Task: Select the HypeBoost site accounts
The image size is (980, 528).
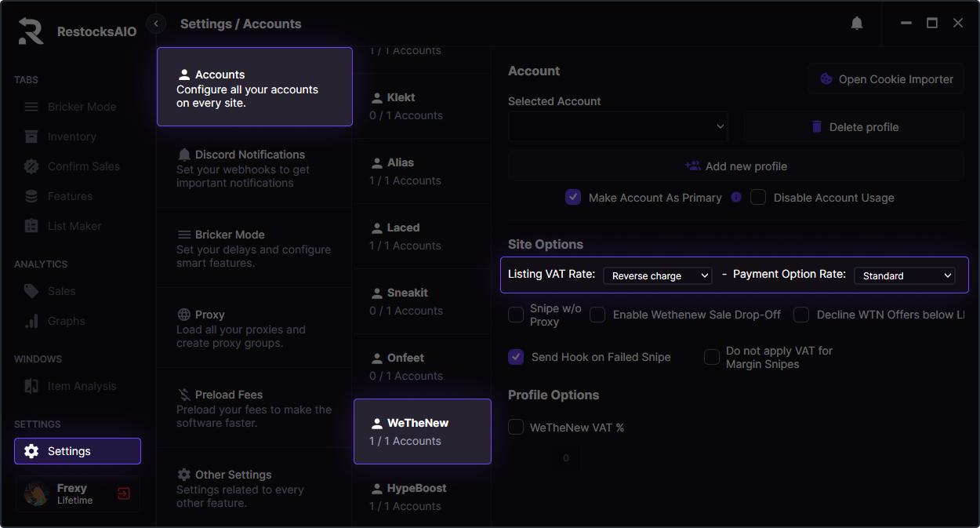Action: point(423,497)
